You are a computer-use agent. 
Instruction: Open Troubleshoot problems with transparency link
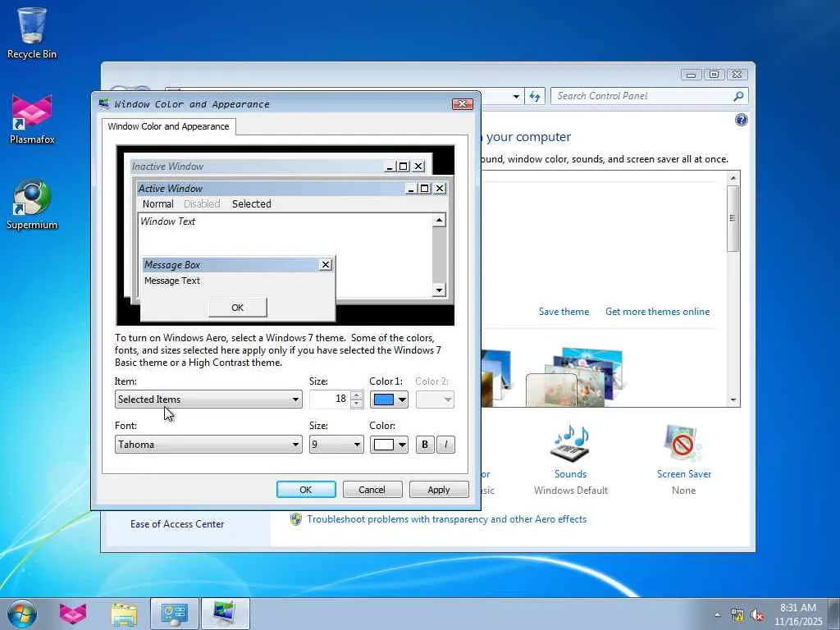(x=447, y=519)
